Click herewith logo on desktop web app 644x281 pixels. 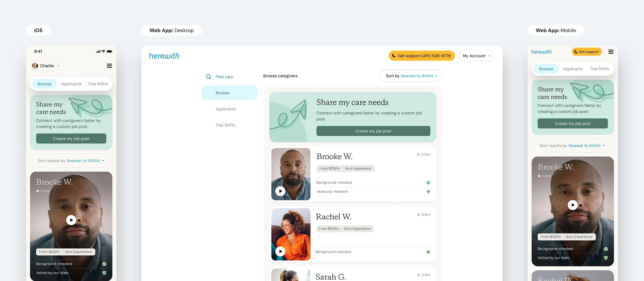[164, 56]
